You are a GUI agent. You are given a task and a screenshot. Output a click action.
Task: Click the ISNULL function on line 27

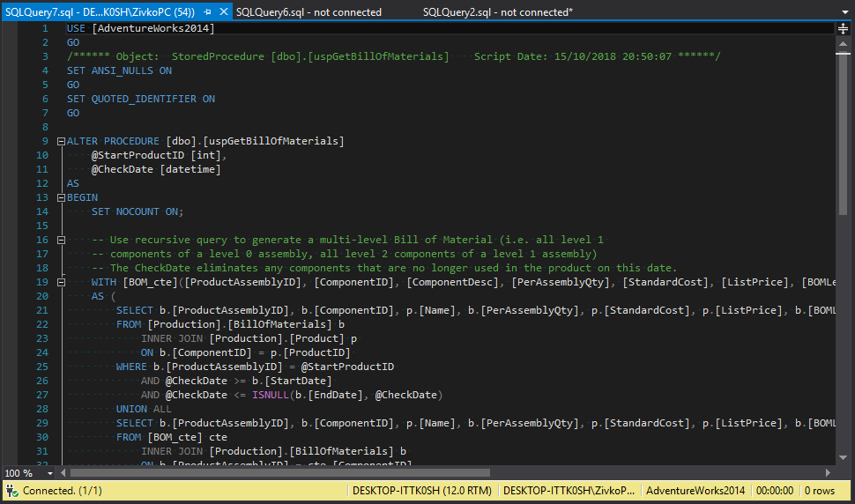(x=271, y=395)
